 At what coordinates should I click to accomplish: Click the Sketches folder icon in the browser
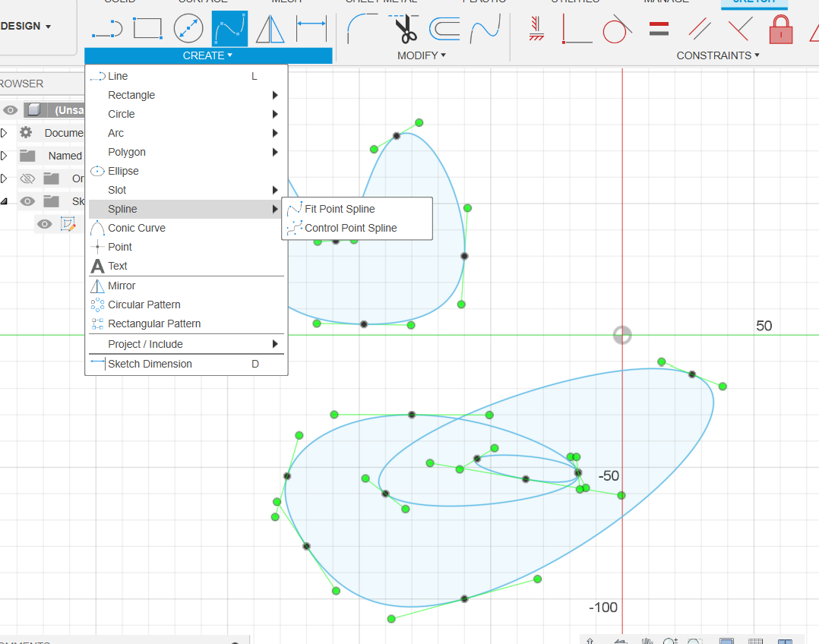pyautogui.click(x=51, y=201)
